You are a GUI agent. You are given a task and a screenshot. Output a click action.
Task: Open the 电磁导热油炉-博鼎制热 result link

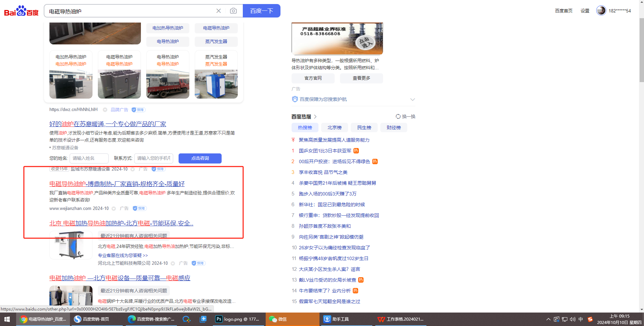[x=117, y=184]
